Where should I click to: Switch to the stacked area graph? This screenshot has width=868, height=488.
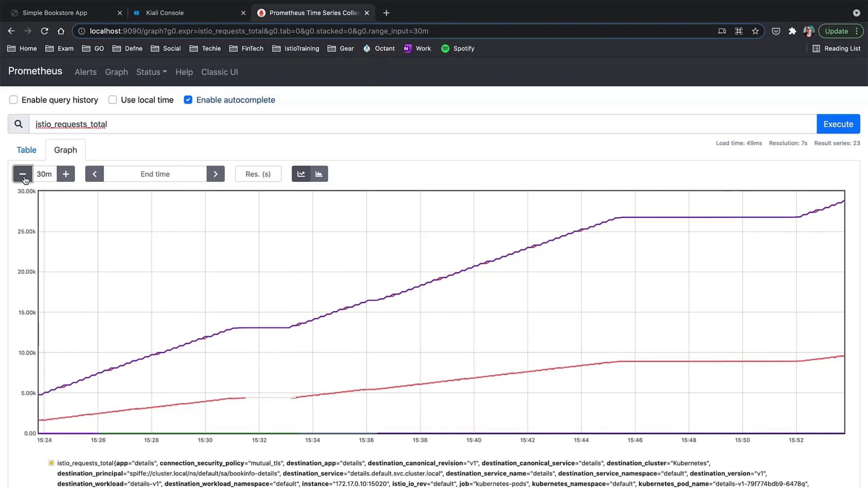(x=319, y=174)
